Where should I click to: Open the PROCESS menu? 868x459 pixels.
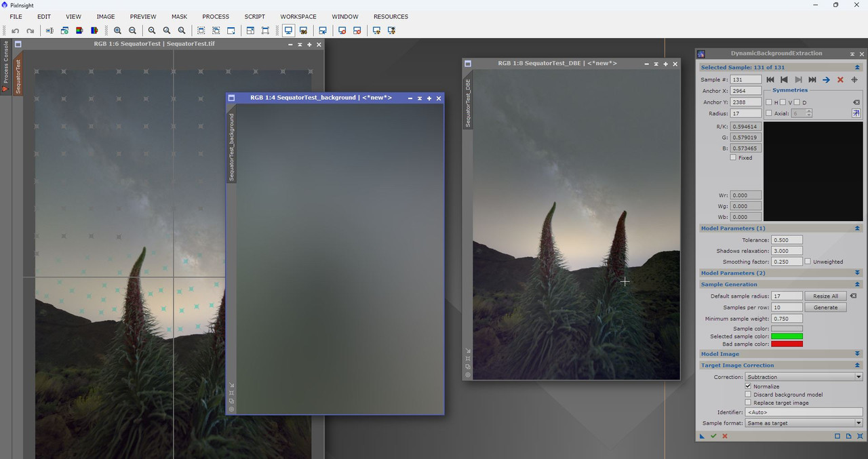click(x=216, y=16)
